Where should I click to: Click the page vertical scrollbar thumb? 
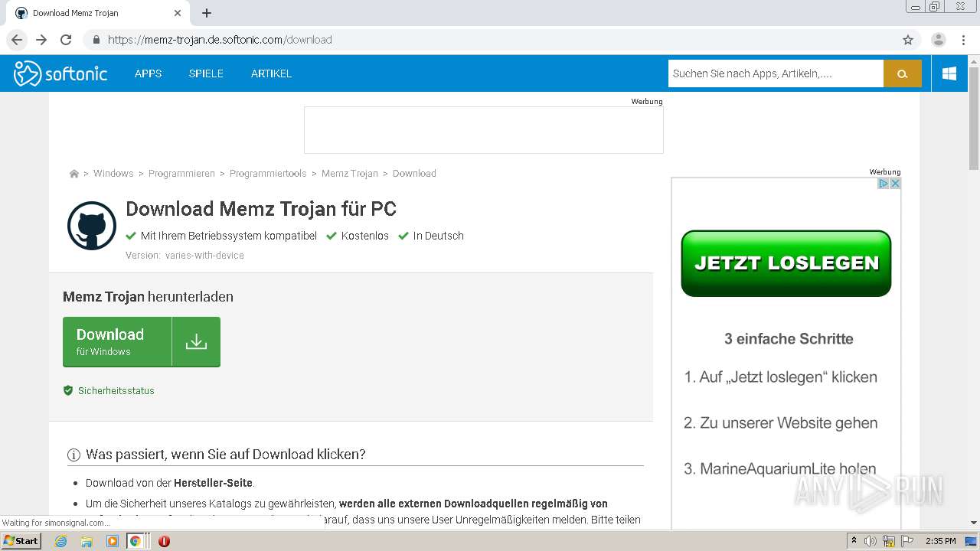coord(974,119)
